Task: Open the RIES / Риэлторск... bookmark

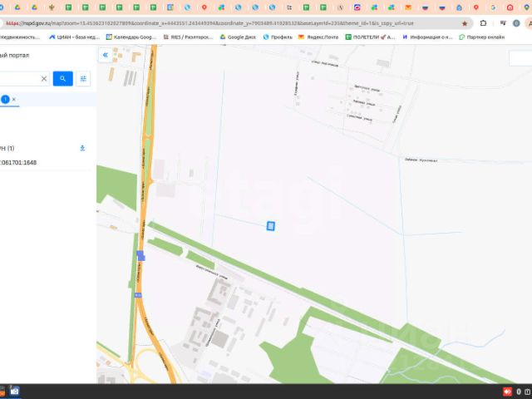Action: [x=189, y=37]
